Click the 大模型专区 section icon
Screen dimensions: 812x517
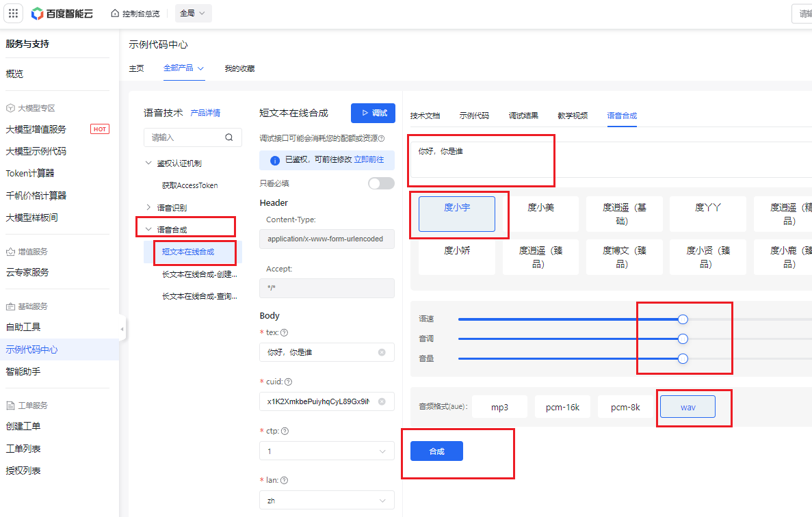pyautogui.click(x=10, y=108)
